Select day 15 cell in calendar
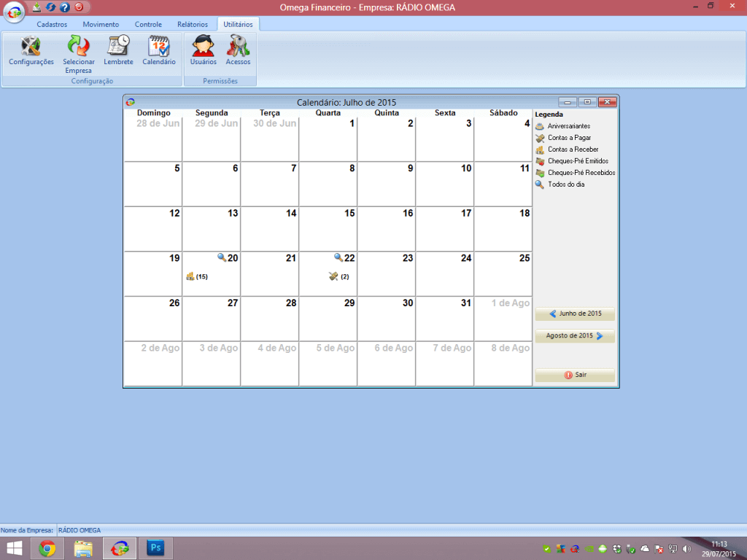The image size is (747, 560). 328,229
